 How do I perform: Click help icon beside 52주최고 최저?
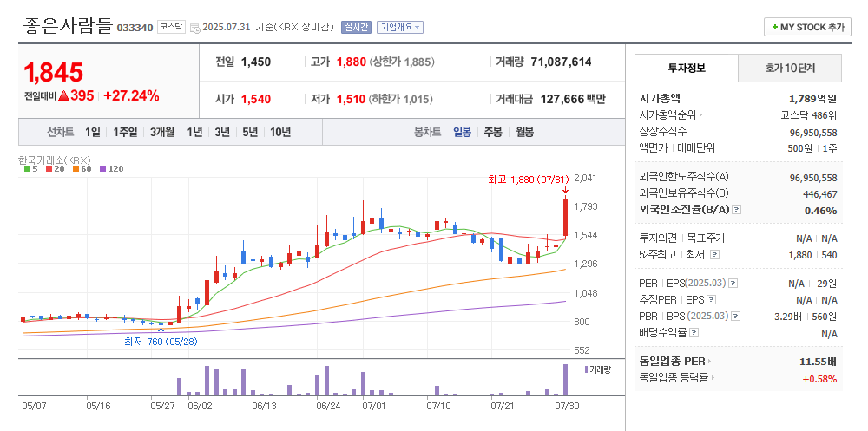tap(714, 255)
